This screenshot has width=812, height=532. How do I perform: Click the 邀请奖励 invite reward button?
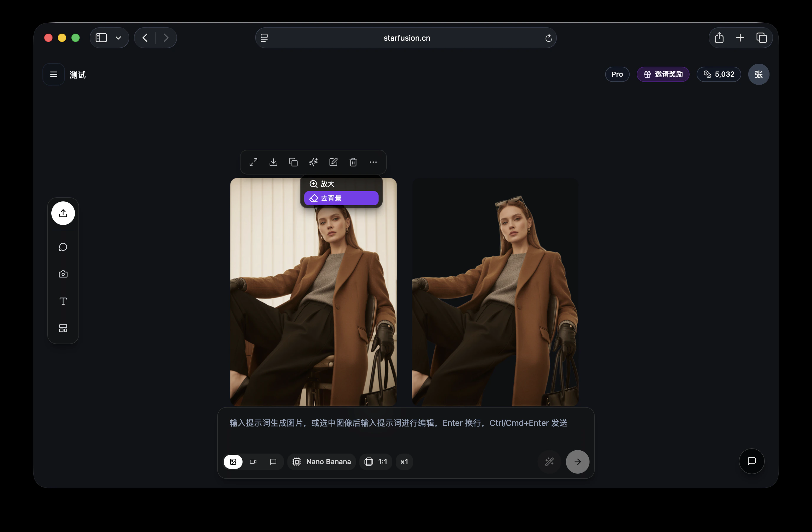[663, 74]
